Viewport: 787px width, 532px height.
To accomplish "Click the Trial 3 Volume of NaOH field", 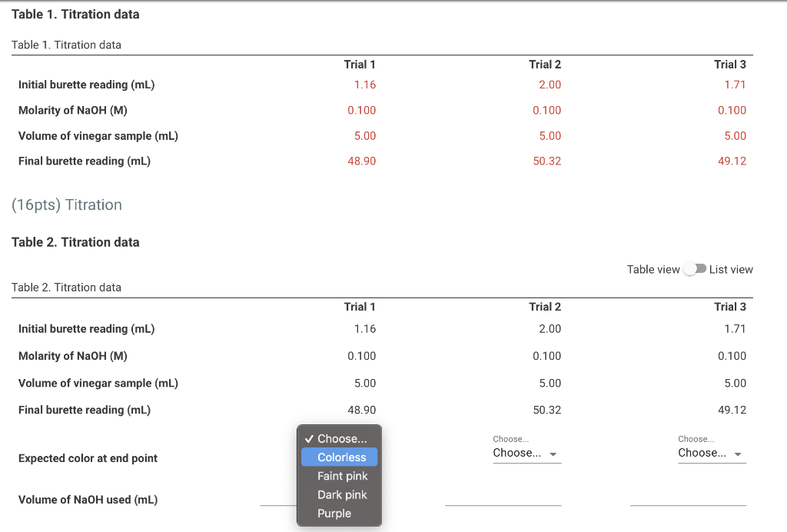I will tap(688, 504).
